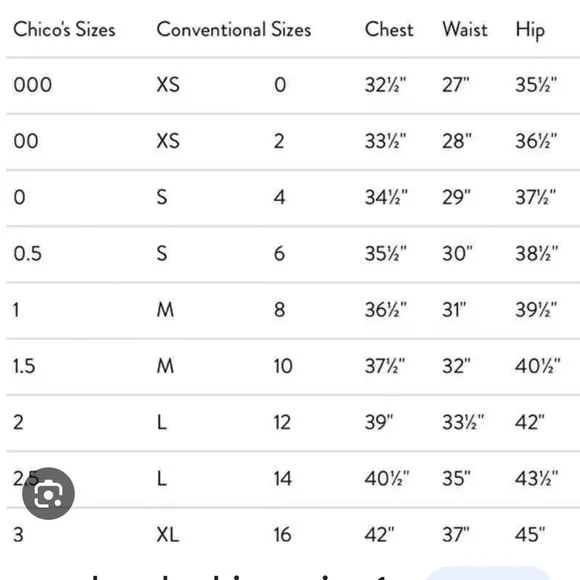Select the Conventional Sizes column header
This screenshot has width=580, height=580.
(234, 29)
